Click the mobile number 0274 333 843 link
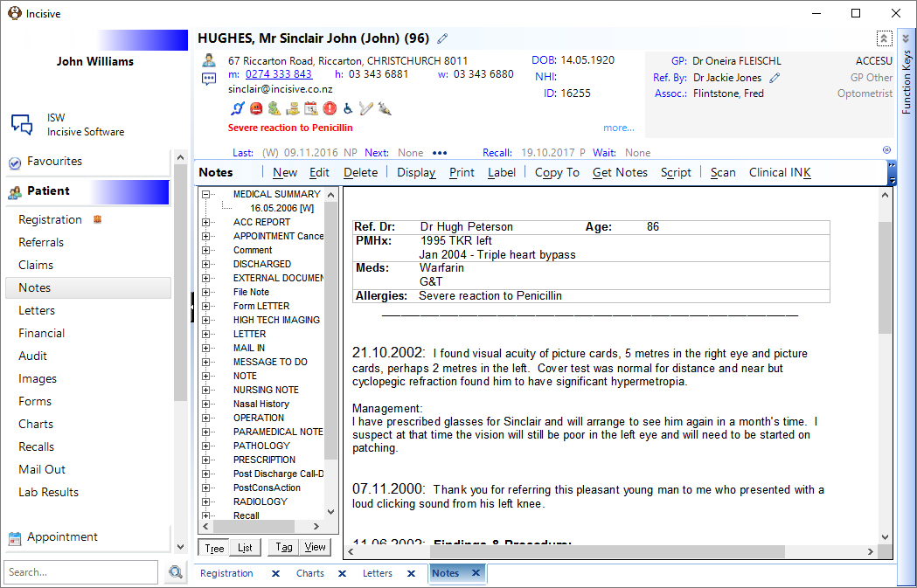 coord(278,74)
